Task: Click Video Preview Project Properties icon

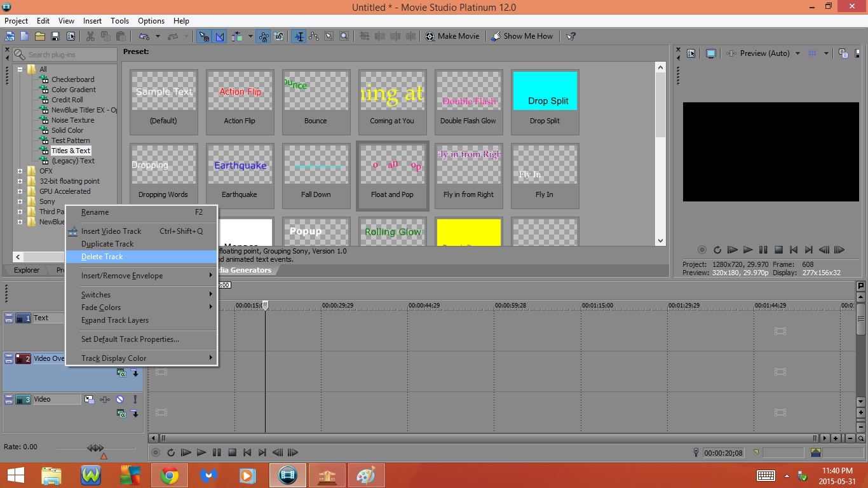Action: [691, 53]
